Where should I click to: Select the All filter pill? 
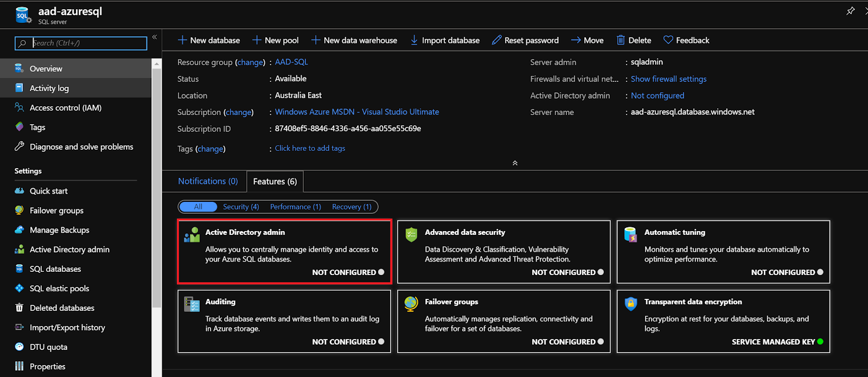coord(198,207)
